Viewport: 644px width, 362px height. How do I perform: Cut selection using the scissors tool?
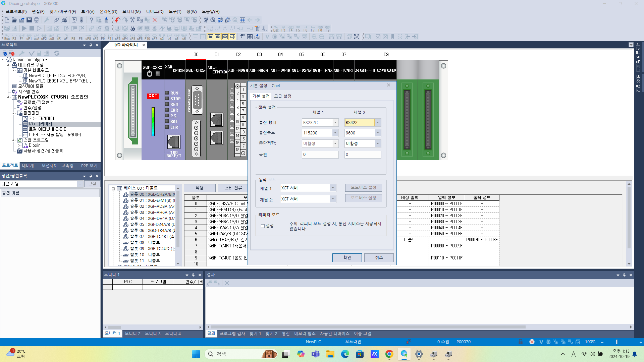[x=132, y=20]
